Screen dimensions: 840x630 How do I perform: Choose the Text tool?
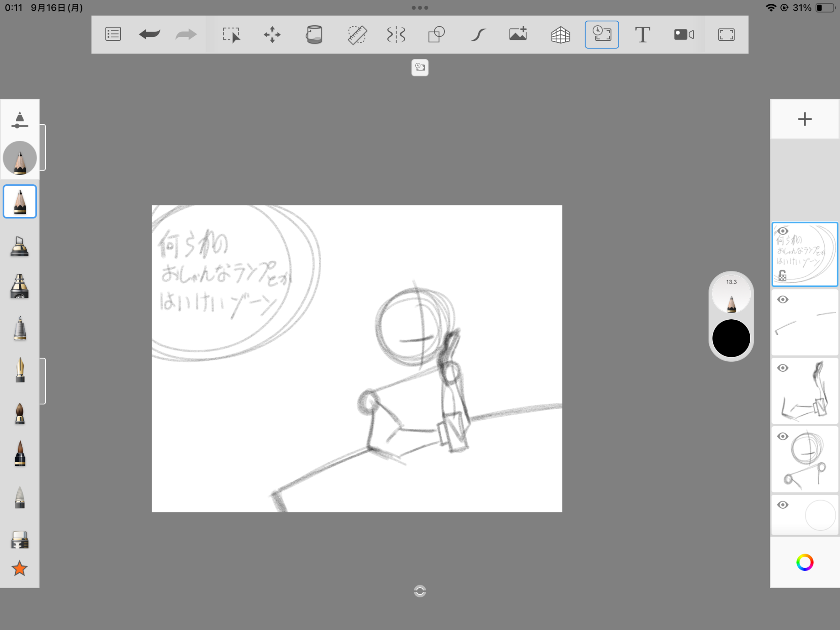642,34
